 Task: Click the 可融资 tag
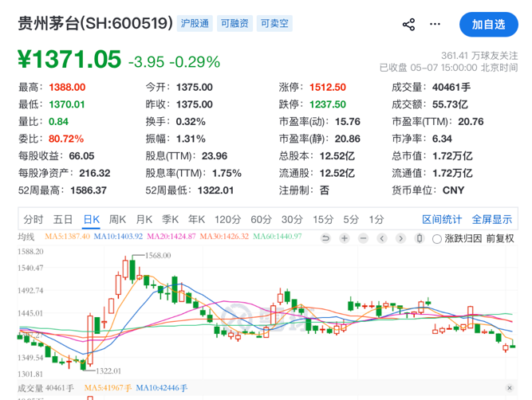pos(234,23)
